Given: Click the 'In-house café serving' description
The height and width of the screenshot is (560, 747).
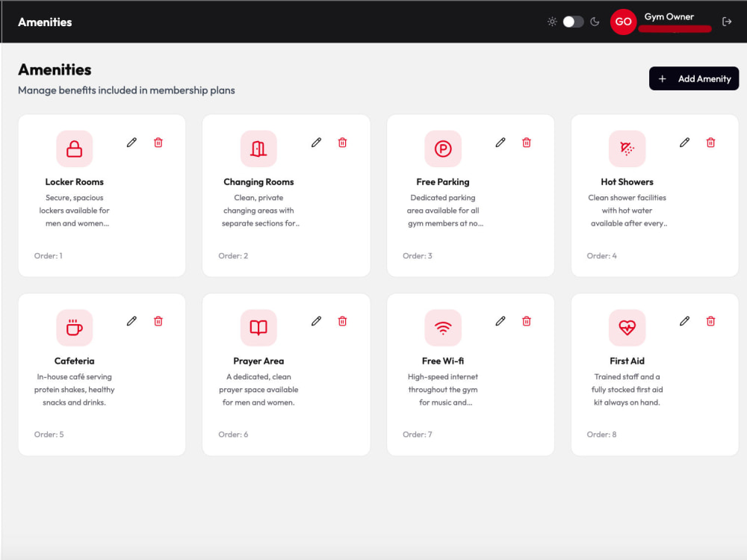Looking at the screenshot, I should [74, 390].
